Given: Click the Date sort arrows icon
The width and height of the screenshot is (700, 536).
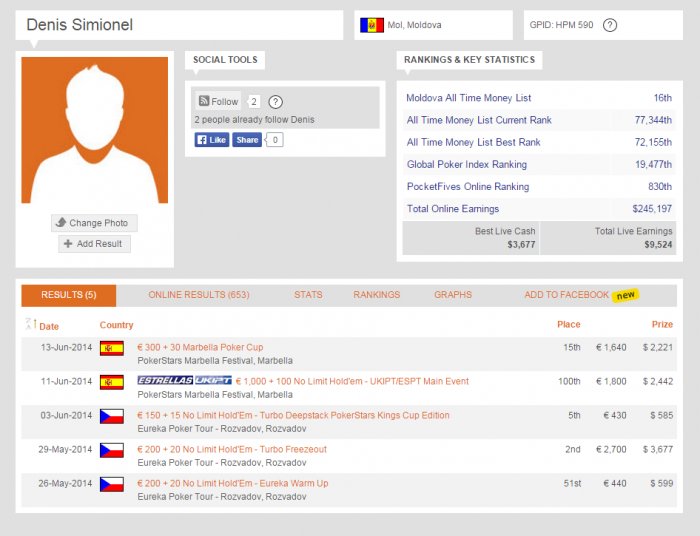Looking at the screenshot, I should [31, 324].
